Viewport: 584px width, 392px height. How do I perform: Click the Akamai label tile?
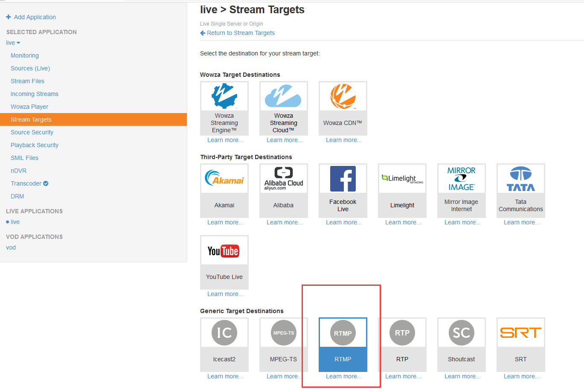point(224,205)
